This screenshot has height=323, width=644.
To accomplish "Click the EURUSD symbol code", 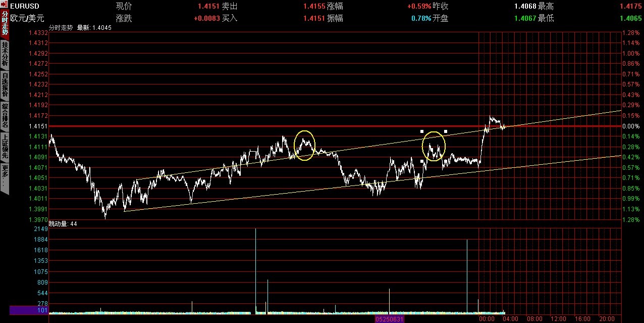I will click(x=26, y=7).
